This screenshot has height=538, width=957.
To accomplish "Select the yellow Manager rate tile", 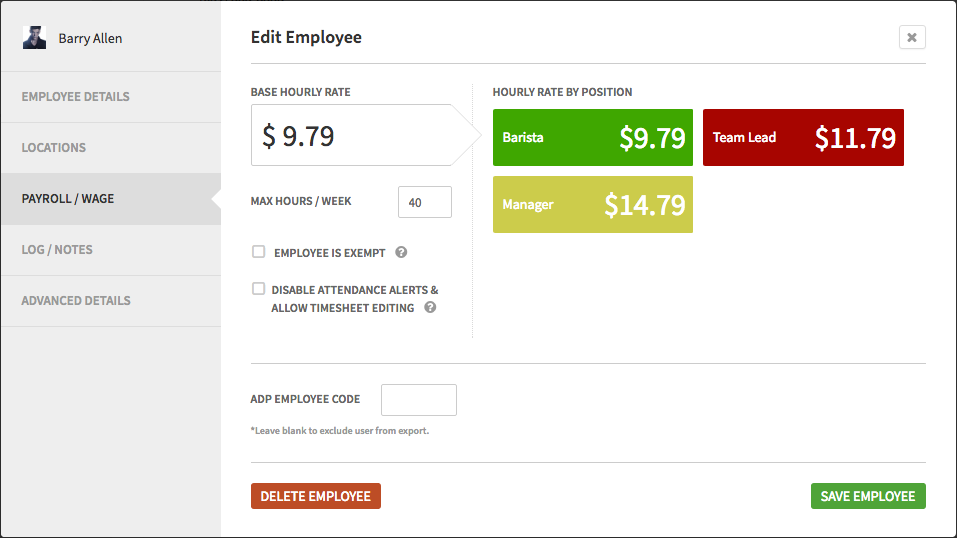I will pos(592,204).
